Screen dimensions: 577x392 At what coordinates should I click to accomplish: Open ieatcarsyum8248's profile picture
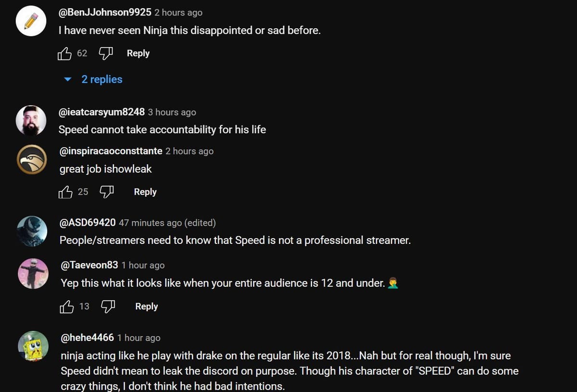(32, 120)
